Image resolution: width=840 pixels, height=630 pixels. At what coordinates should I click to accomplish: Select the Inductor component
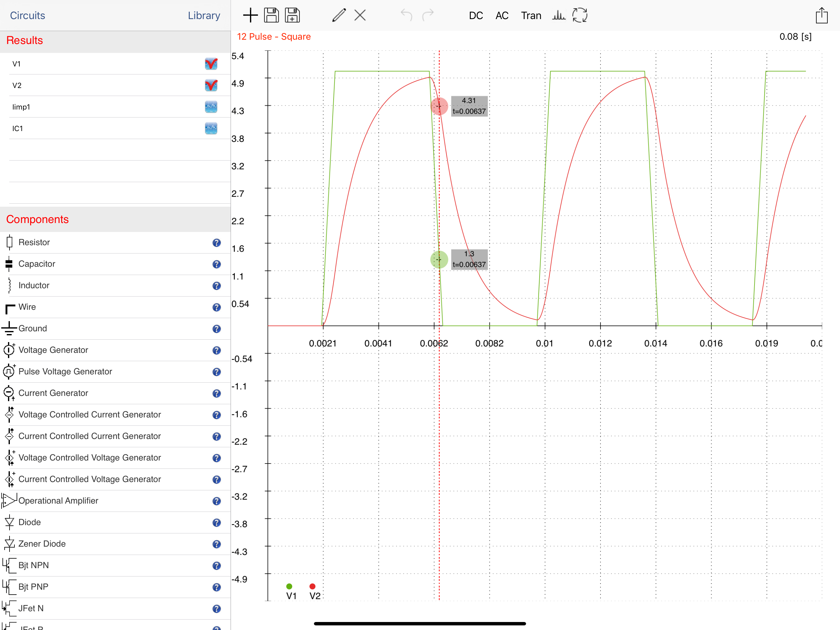point(115,285)
